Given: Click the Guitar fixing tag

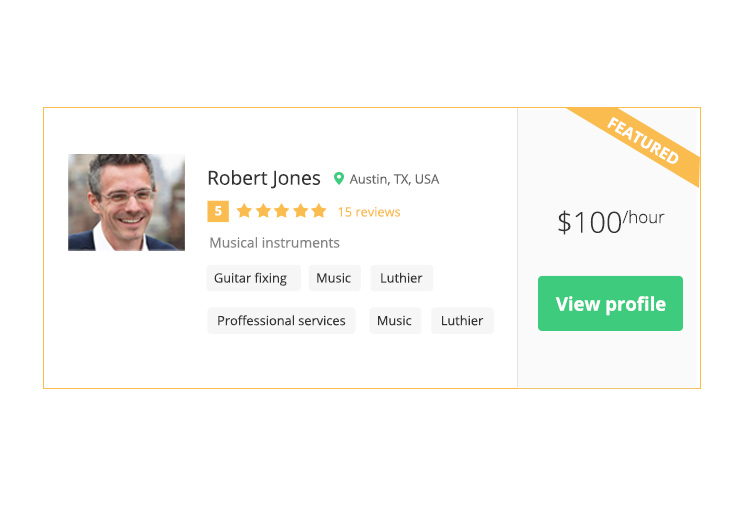Looking at the screenshot, I should coord(254,278).
